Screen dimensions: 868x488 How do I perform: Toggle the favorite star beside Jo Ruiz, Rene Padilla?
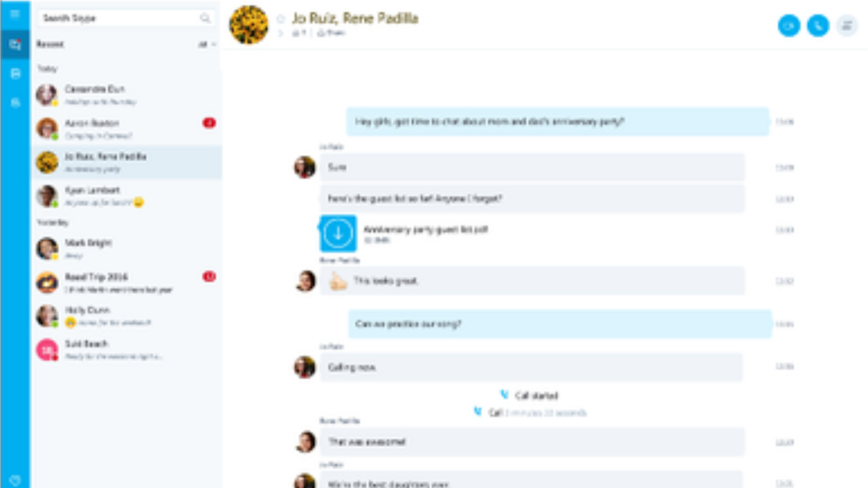[280, 19]
